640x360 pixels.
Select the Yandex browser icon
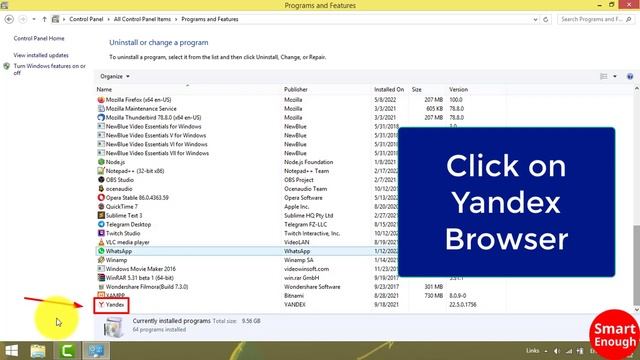point(101,304)
